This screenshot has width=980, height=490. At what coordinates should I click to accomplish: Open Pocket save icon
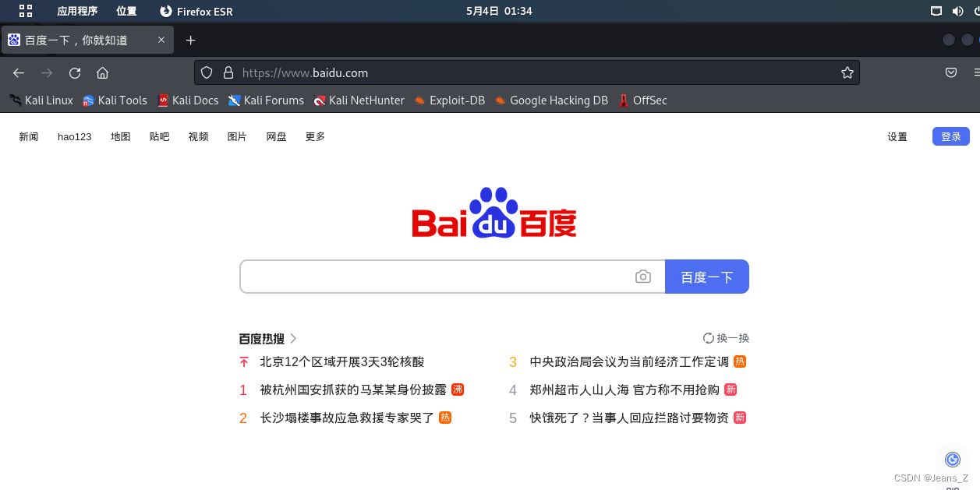951,72
